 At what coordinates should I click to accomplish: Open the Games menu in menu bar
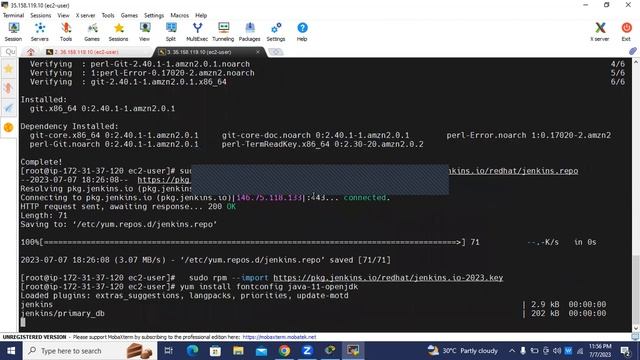click(129, 15)
